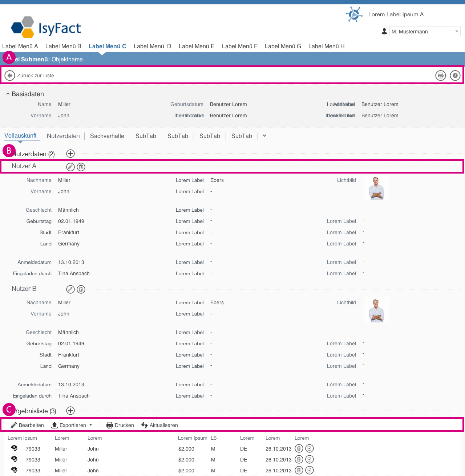This screenshot has height=476, width=465.
Task: Click the back arrow icon
Action: tap(10, 76)
